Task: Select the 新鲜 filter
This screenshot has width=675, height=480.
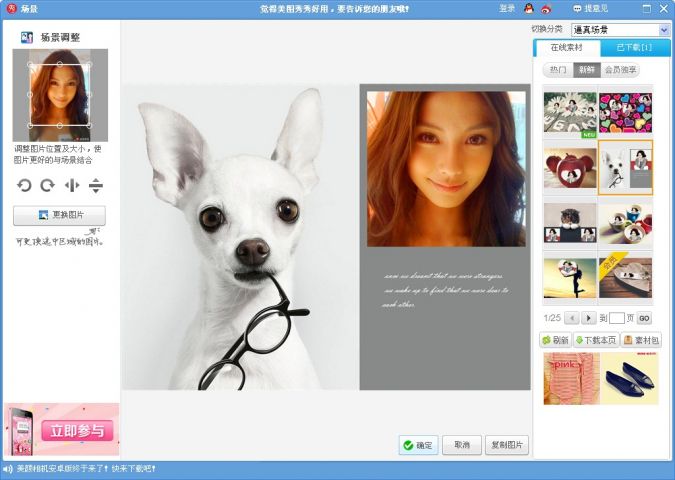Action: click(586, 70)
